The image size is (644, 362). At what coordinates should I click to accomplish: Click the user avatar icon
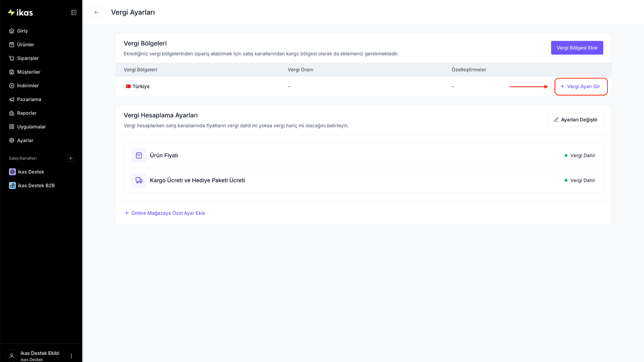pos(12,356)
